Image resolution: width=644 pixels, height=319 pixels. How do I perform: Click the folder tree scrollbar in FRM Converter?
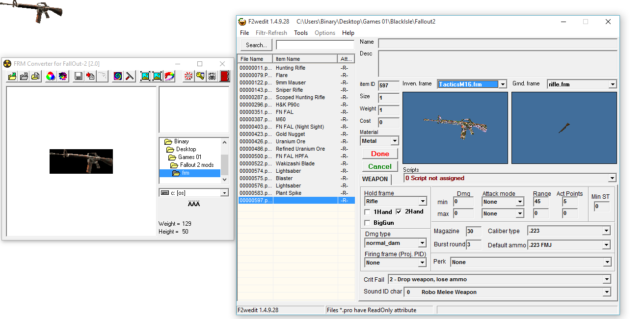(225, 160)
